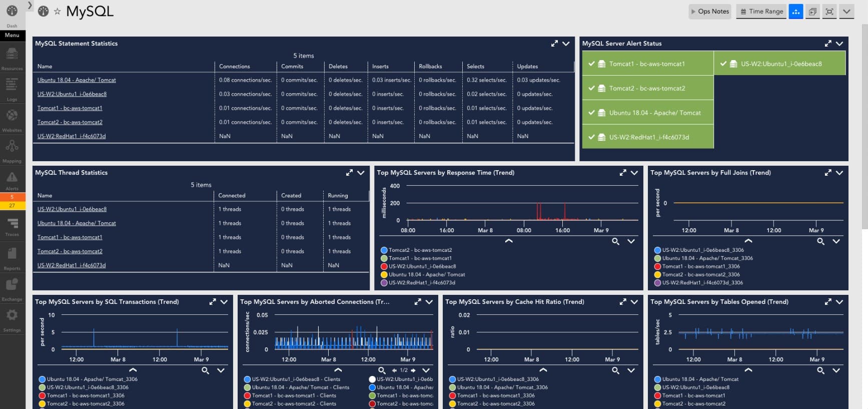
Task: Collapse the SQL Transactions legend caret
Action: tap(133, 370)
